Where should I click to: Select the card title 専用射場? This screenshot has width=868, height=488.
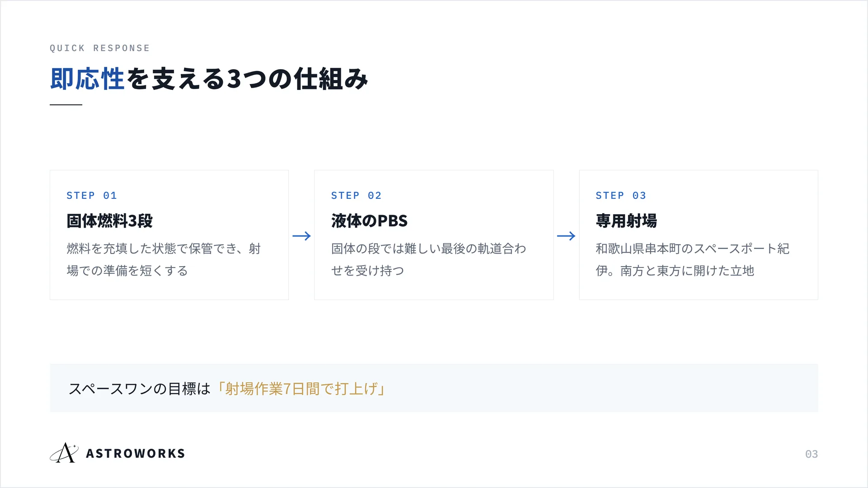[626, 221]
